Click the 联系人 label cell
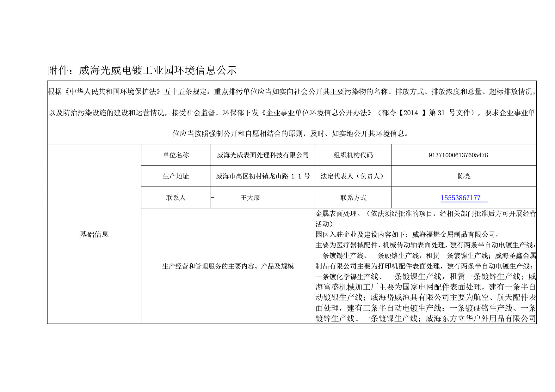 point(176,198)
